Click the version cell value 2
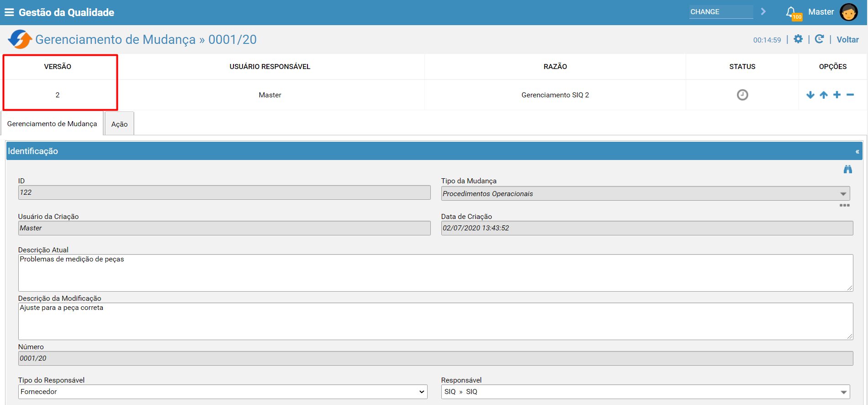Viewport: 868px width, 405px height. tap(58, 95)
